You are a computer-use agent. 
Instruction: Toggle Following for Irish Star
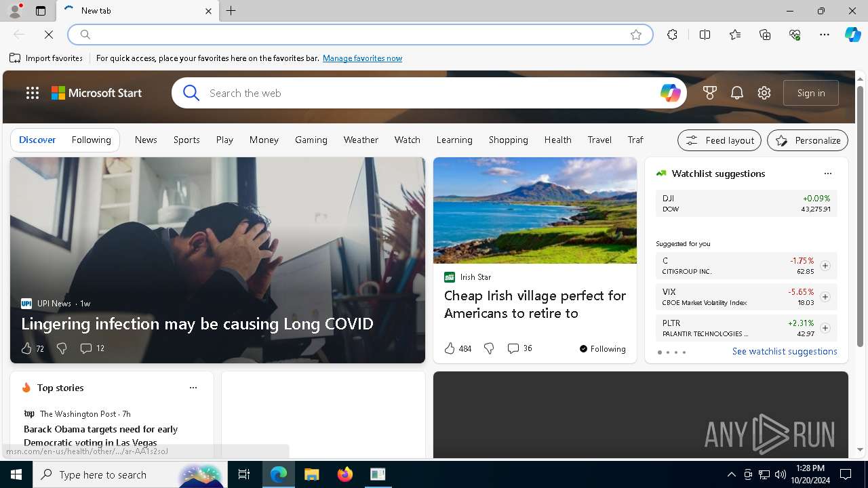coord(602,349)
